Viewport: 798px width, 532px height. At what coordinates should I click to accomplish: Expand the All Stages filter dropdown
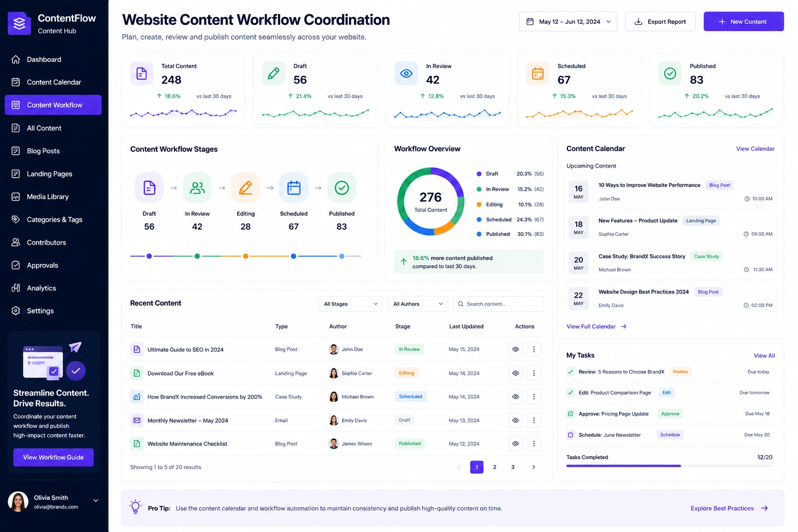(x=351, y=304)
